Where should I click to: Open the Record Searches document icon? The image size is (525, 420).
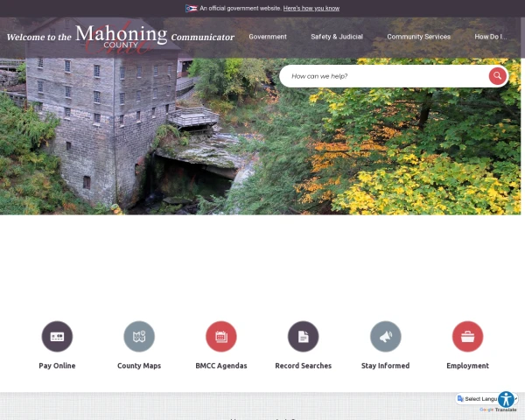pyautogui.click(x=303, y=336)
